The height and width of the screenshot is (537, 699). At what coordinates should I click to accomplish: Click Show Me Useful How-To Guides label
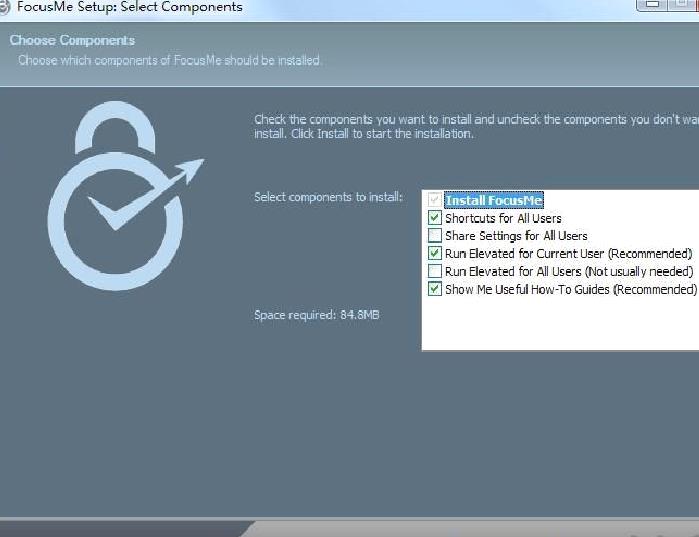click(x=571, y=289)
